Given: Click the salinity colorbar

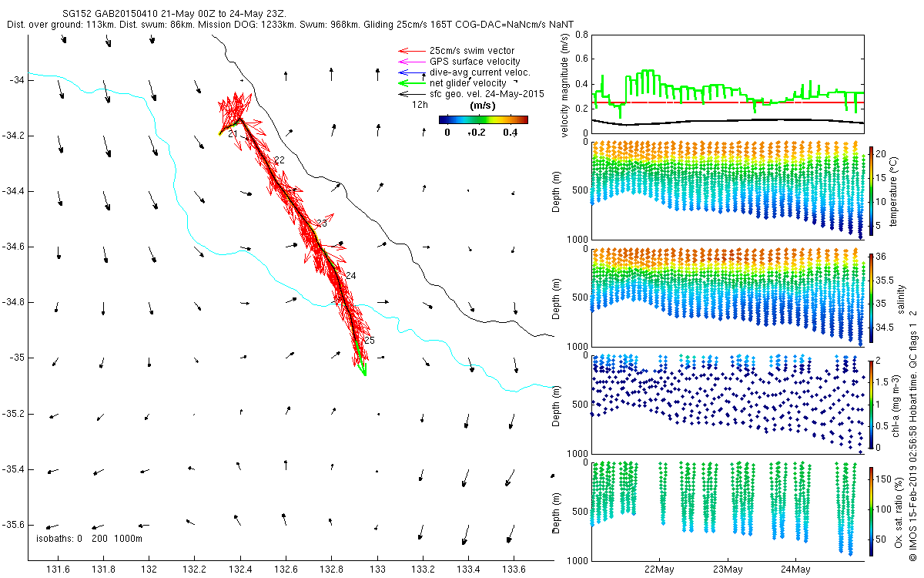Looking at the screenshot, I should click(872, 297).
